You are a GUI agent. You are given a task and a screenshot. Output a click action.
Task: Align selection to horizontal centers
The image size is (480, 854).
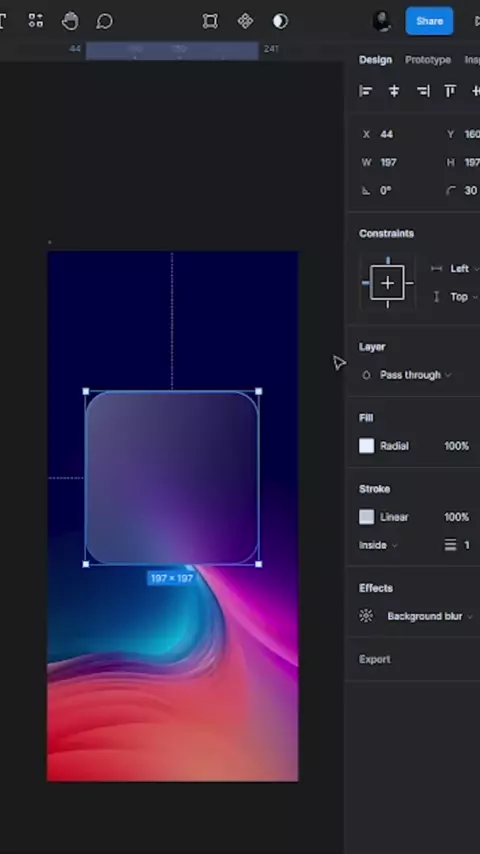pyautogui.click(x=394, y=91)
